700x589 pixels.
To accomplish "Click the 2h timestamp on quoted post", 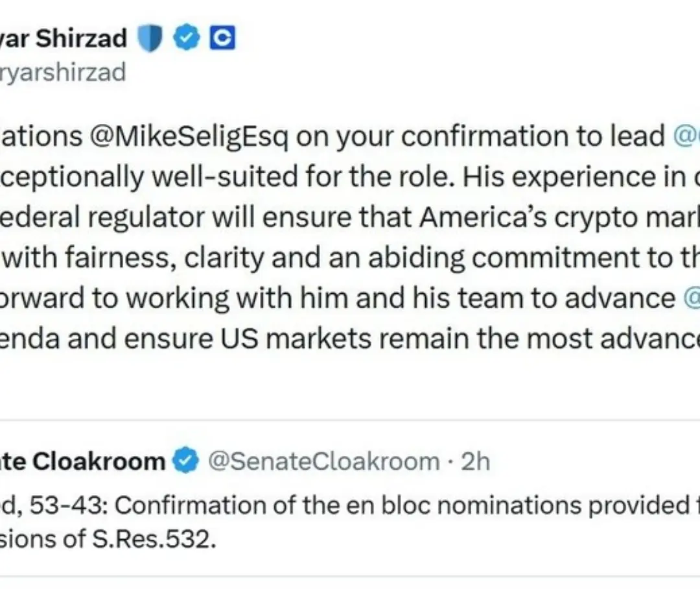I will 476,462.
